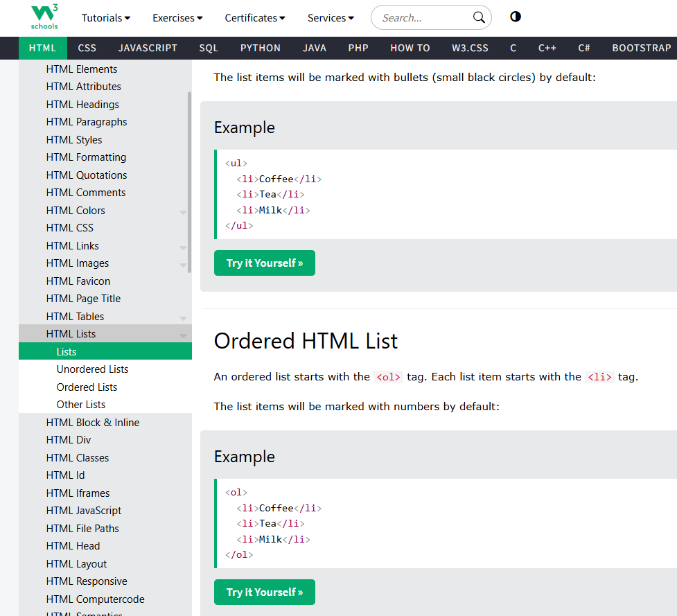Open HTML Responsive in sidebar
Screen dimensions: 677x616
coord(105,581)
